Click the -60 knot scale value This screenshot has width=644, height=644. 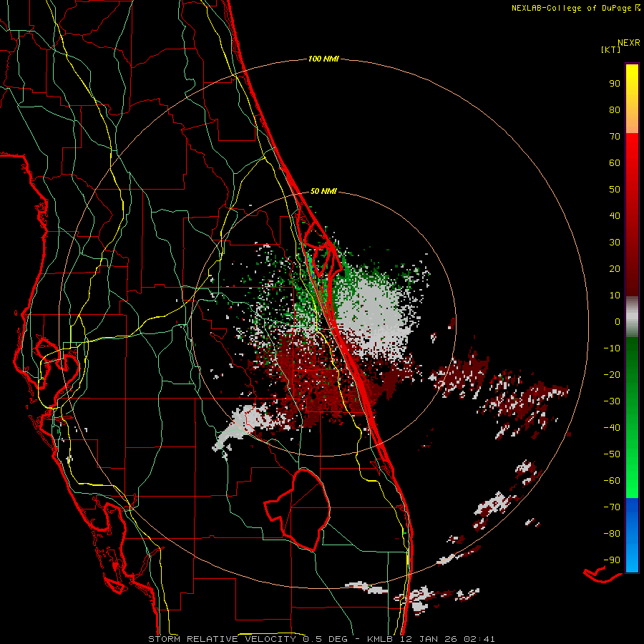pyautogui.click(x=612, y=481)
